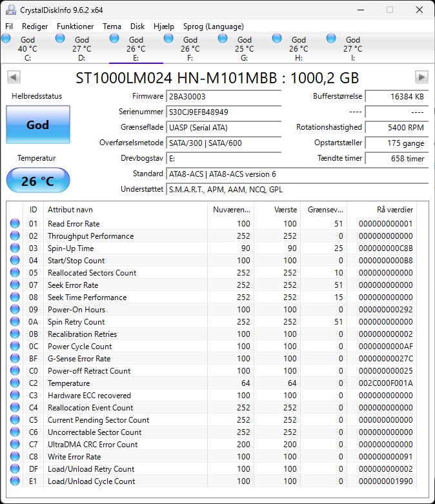Click status orb next to Temperature attribute
The height and width of the screenshot is (504, 435).
15,383
